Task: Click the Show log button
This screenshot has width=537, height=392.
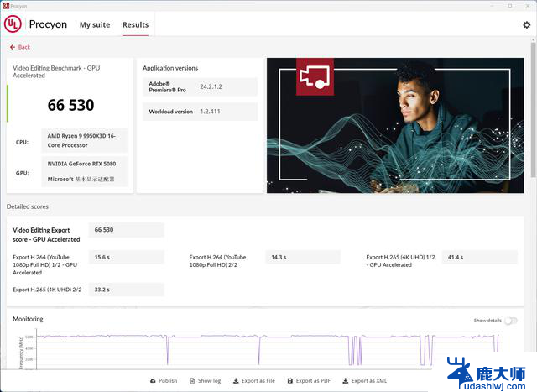Action: [206, 381]
